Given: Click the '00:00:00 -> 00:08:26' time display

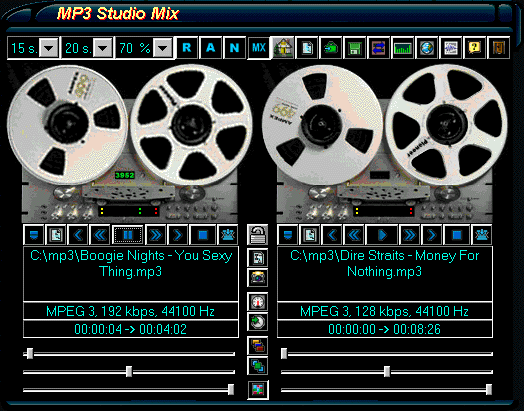Looking at the screenshot, I should (x=384, y=329).
